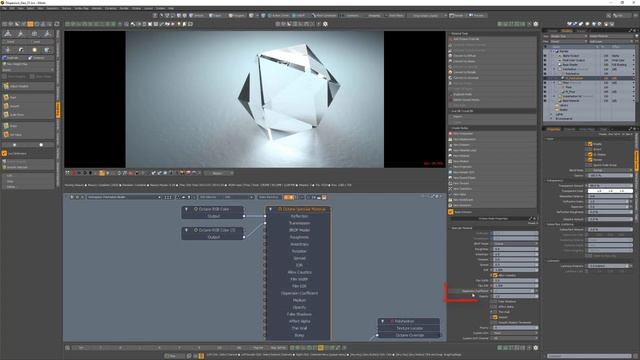Image resolution: width=640 pixels, height=360 pixels.
Task: Toggle the GL Display checkbox
Action: point(590,154)
